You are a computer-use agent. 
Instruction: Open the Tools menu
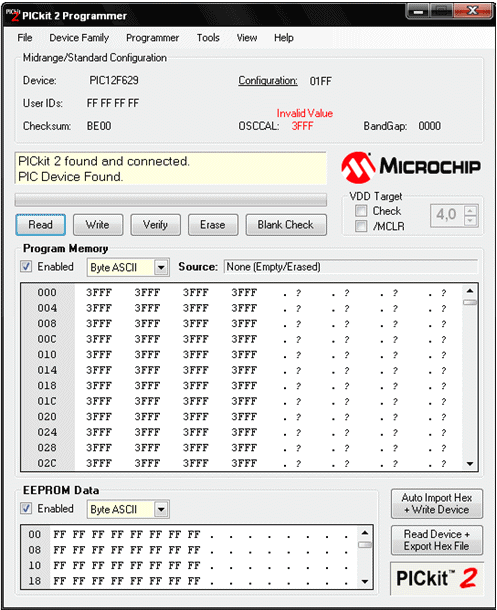pyautogui.click(x=208, y=38)
